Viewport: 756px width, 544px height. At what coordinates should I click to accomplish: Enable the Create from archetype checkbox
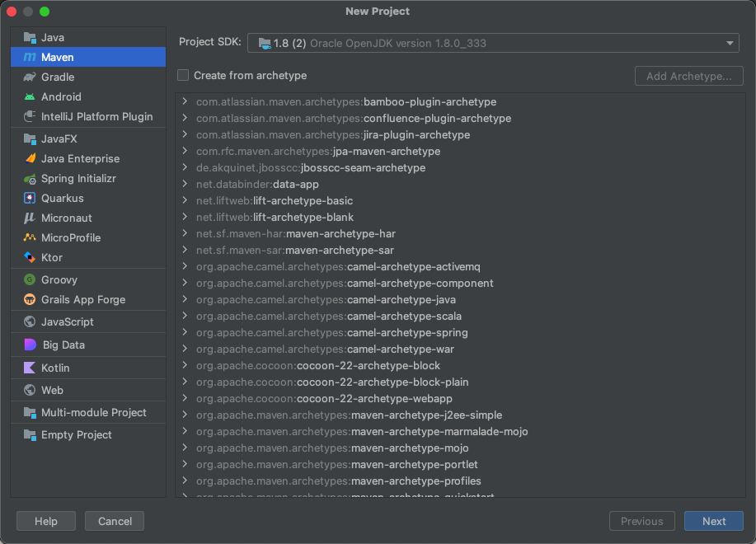click(x=182, y=74)
